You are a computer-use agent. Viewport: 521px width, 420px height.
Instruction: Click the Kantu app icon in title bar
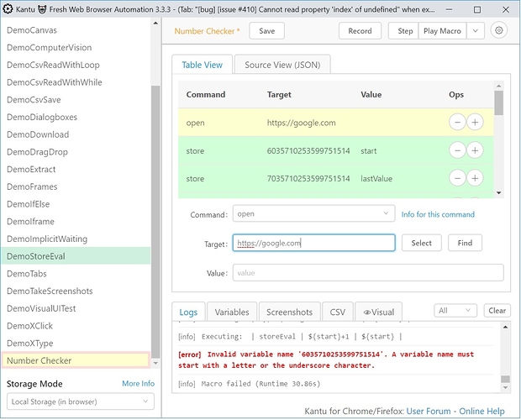pos(8,9)
